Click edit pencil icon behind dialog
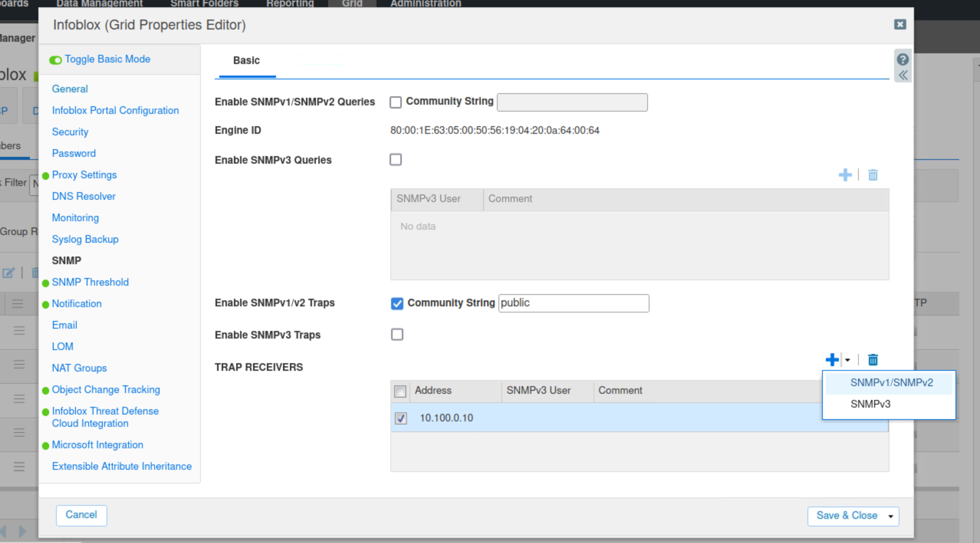This screenshot has height=543, width=980. [8, 273]
